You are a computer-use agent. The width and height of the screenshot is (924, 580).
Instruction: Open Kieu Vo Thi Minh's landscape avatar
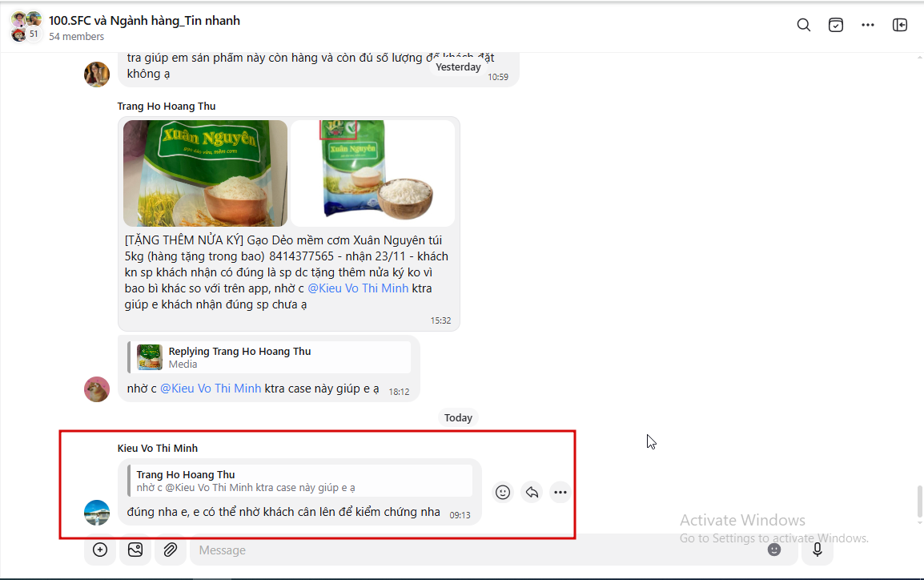(x=97, y=512)
